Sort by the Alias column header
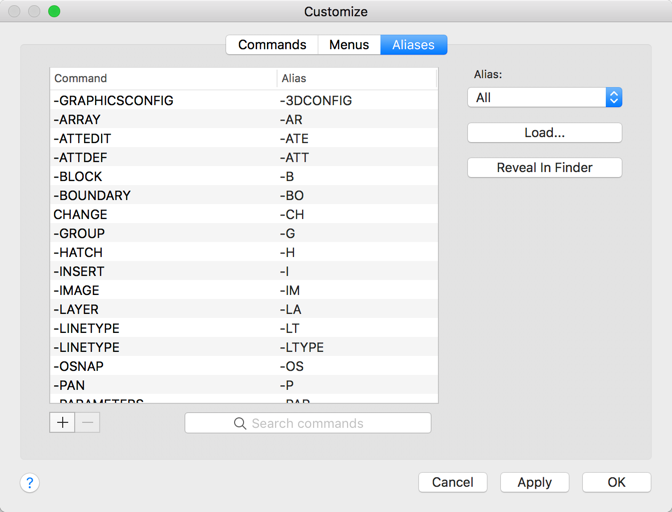Viewport: 672px width, 512px height. [x=357, y=78]
